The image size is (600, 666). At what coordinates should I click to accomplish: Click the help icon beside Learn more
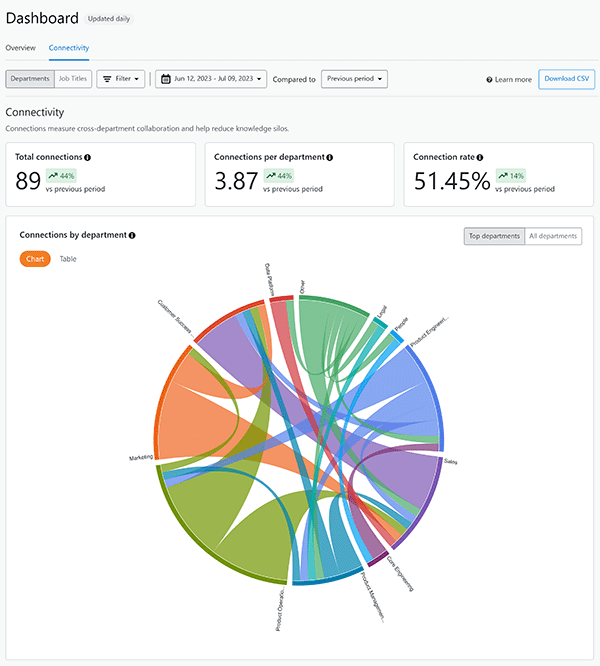[x=490, y=80]
